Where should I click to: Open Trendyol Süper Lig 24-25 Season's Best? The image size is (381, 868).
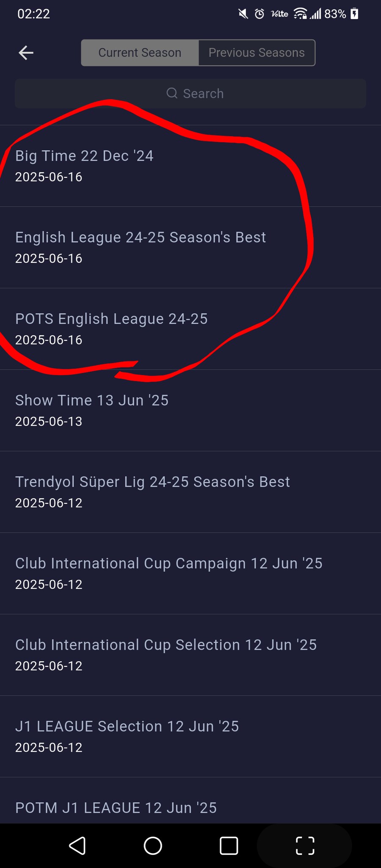pos(190,492)
